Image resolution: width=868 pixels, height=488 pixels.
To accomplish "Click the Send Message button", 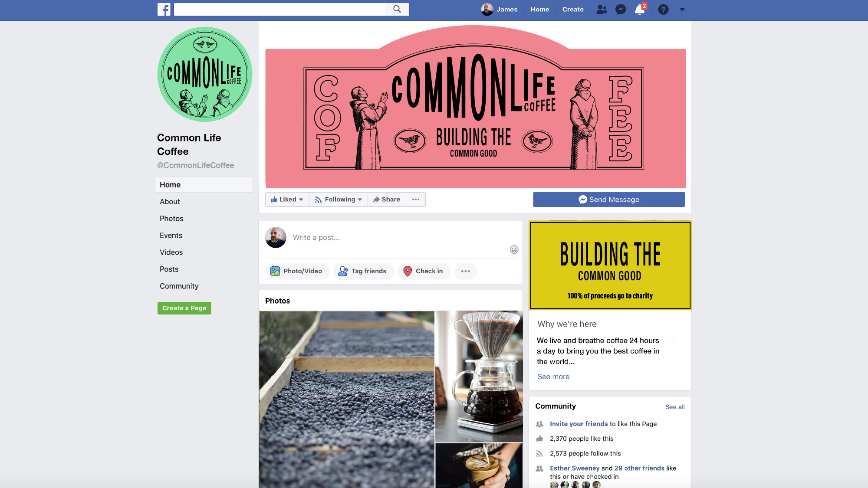I will click(x=609, y=200).
